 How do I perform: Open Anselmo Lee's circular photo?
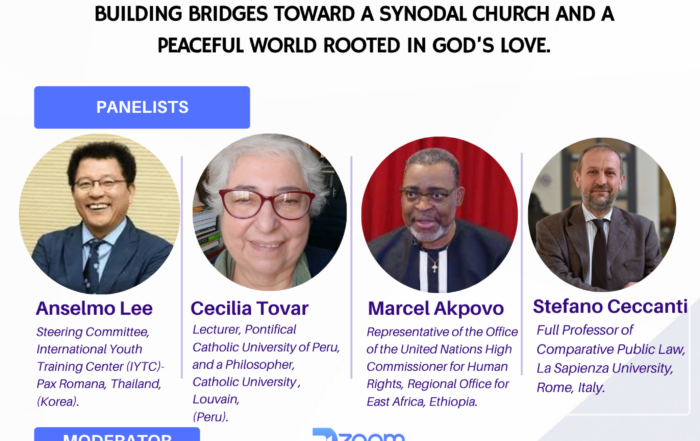click(99, 213)
